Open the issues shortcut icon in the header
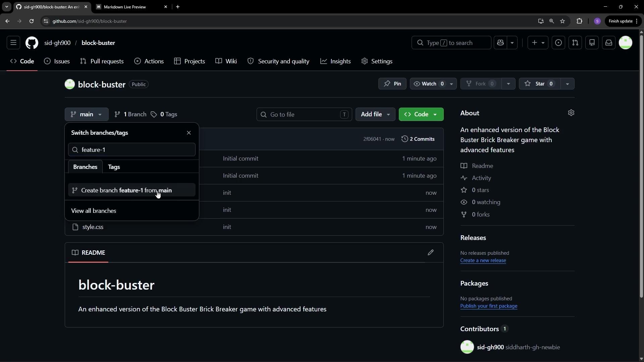The width and height of the screenshot is (644, 362). [558, 43]
